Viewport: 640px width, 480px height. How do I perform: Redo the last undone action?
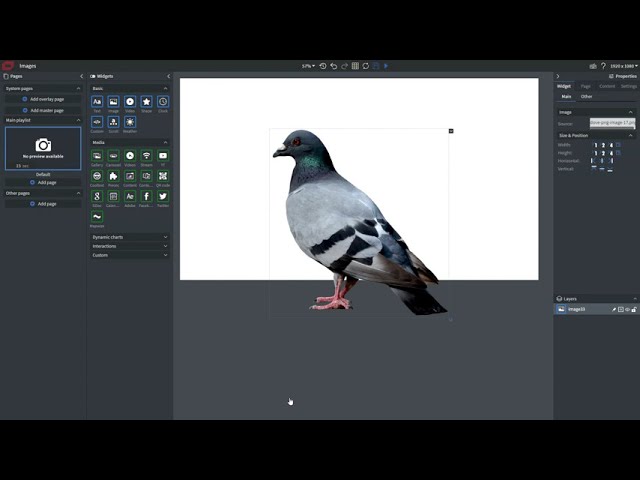(x=344, y=66)
